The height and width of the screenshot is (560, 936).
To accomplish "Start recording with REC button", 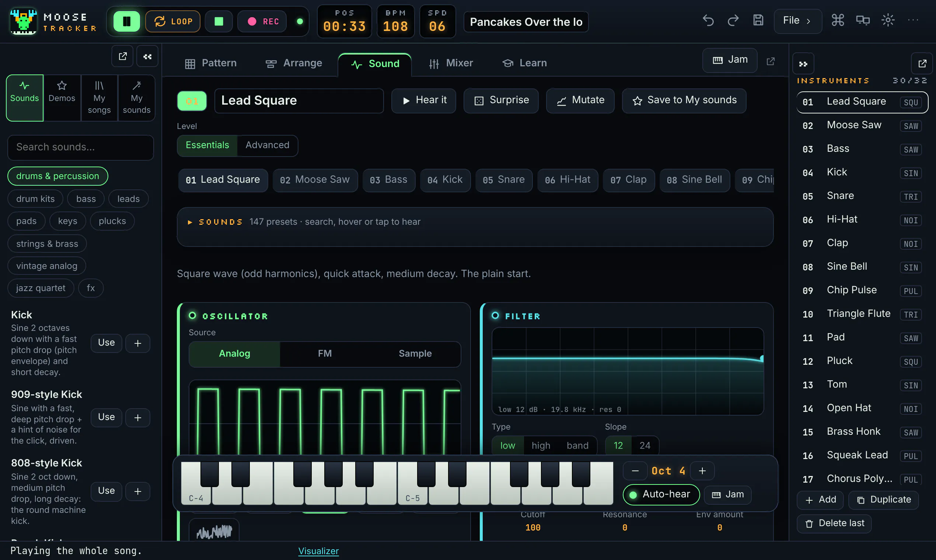I will 262,21.
